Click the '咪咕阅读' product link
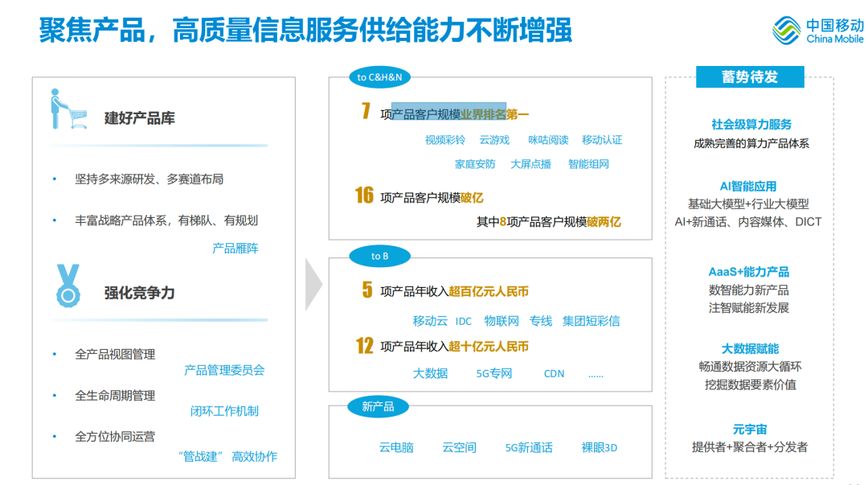 548,140
